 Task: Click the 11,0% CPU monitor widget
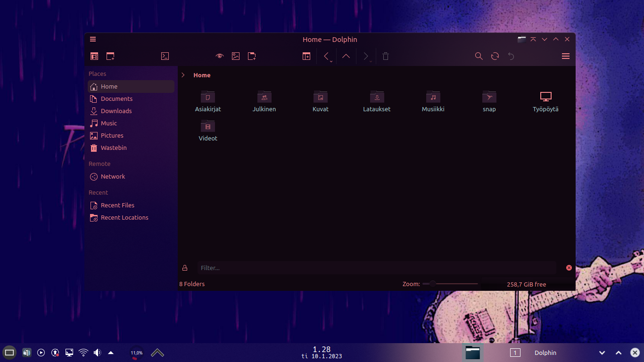click(x=137, y=353)
